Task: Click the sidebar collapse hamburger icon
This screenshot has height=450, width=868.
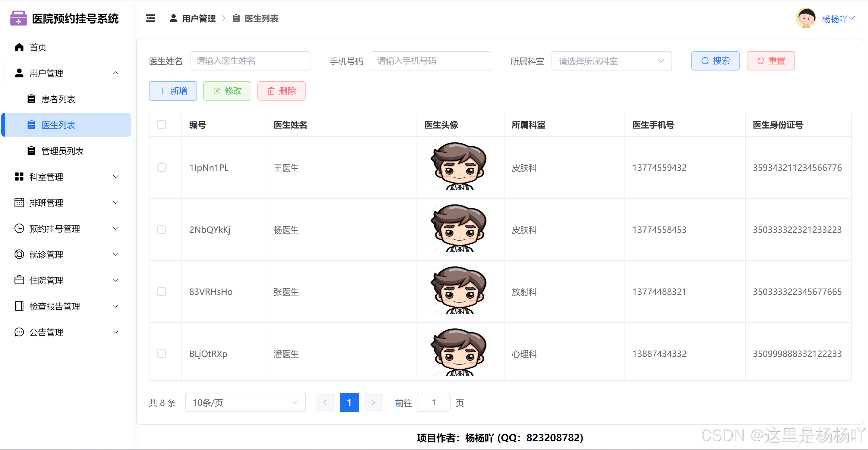Action: point(151,19)
